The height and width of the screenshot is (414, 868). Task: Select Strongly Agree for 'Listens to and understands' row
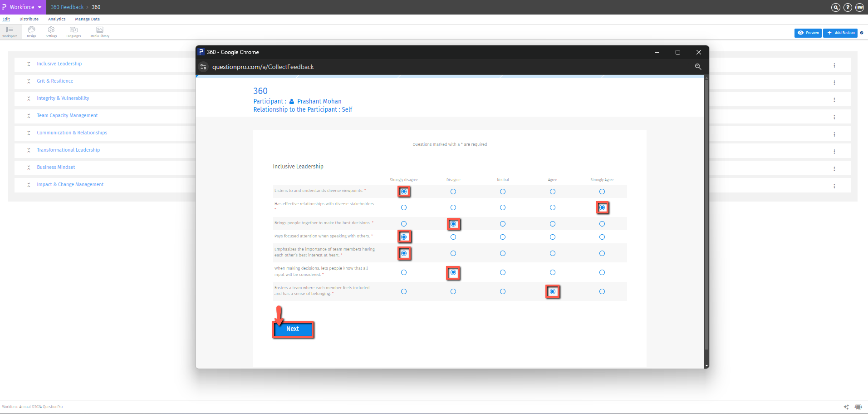pos(602,192)
